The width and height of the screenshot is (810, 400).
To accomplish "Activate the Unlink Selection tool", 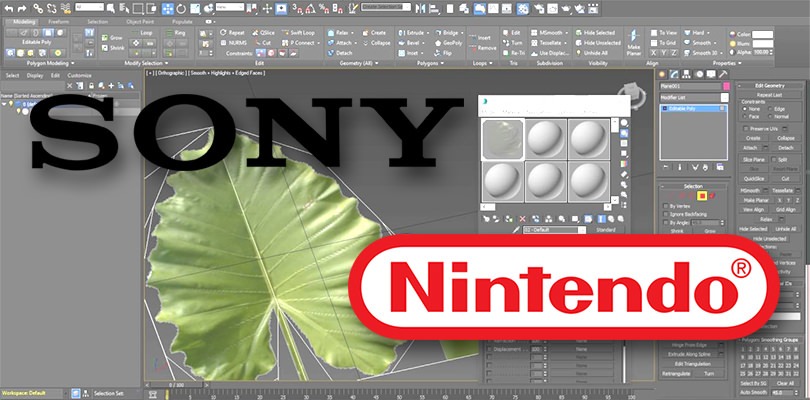I will pos(52,8).
